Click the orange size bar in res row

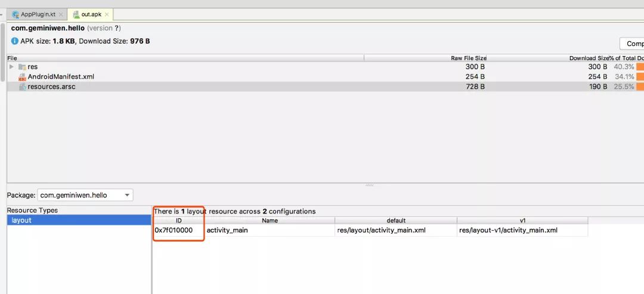(640, 67)
